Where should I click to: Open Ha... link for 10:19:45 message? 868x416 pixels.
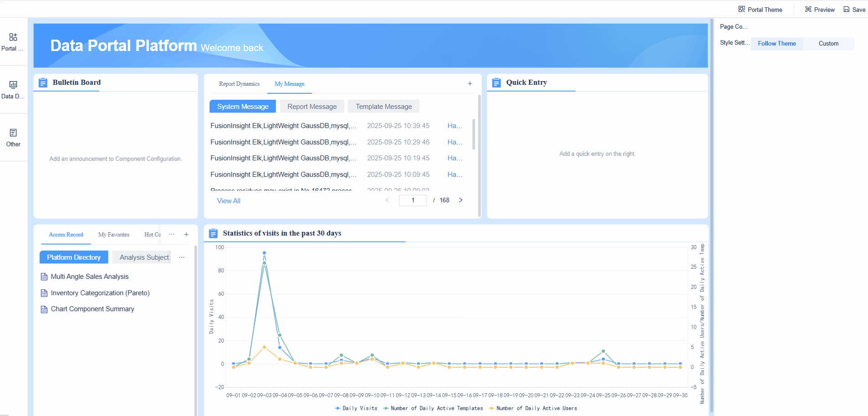tap(455, 158)
